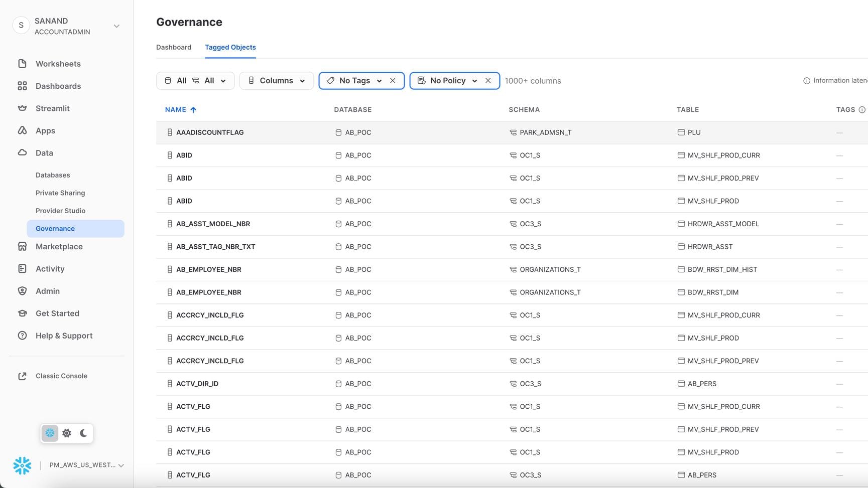Viewport: 868px width, 488px height.
Task: Click the database icon in AAADISCOUNTFLAG row
Action: (338, 132)
